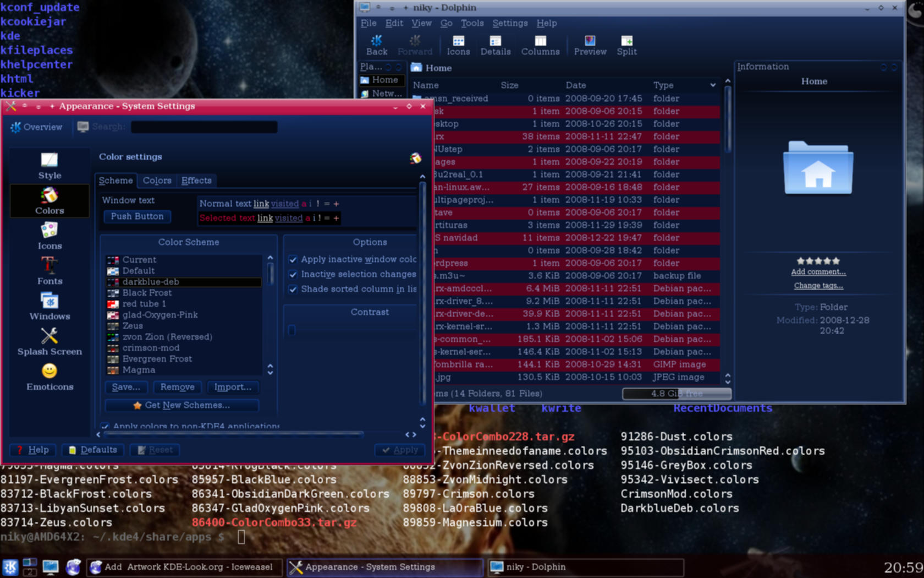This screenshot has width=924, height=578.
Task: Open the Emoticons settings page
Action: point(50,377)
